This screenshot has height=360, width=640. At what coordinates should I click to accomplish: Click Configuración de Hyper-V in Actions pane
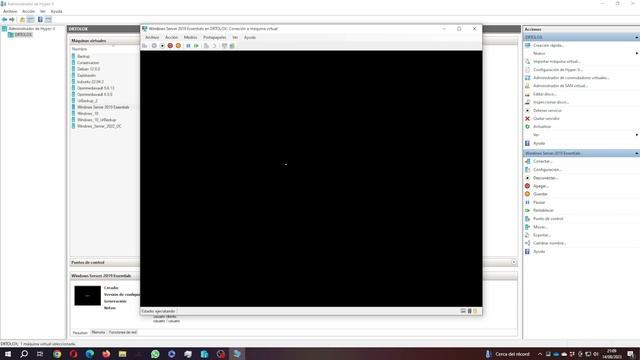[x=558, y=70]
